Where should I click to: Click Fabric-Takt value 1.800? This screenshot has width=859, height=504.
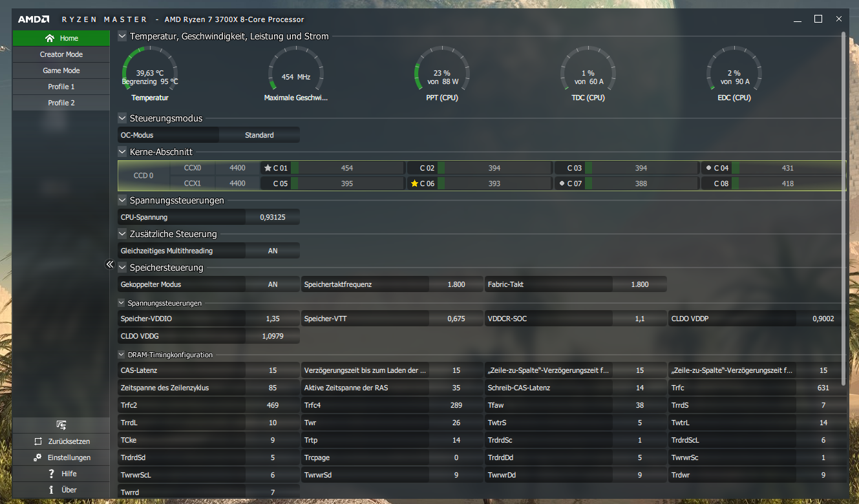(640, 284)
